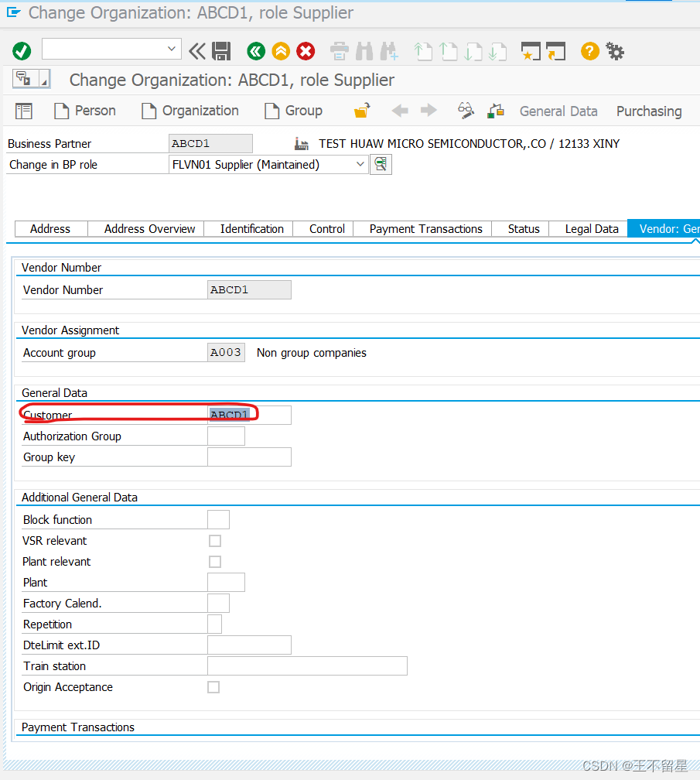
Task: Go to Next Page icon
Action: 473,51
